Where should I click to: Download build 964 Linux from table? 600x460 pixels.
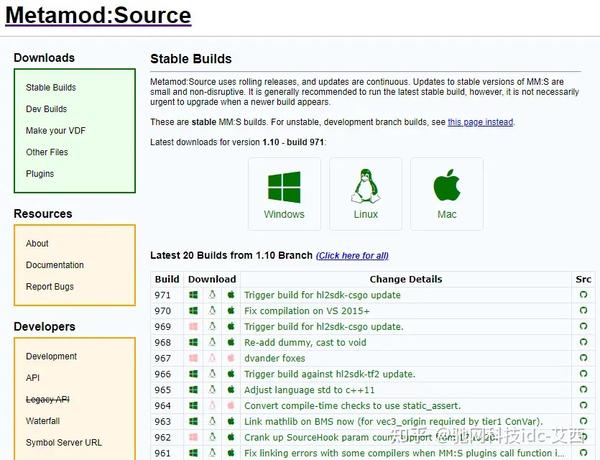(x=212, y=405)
